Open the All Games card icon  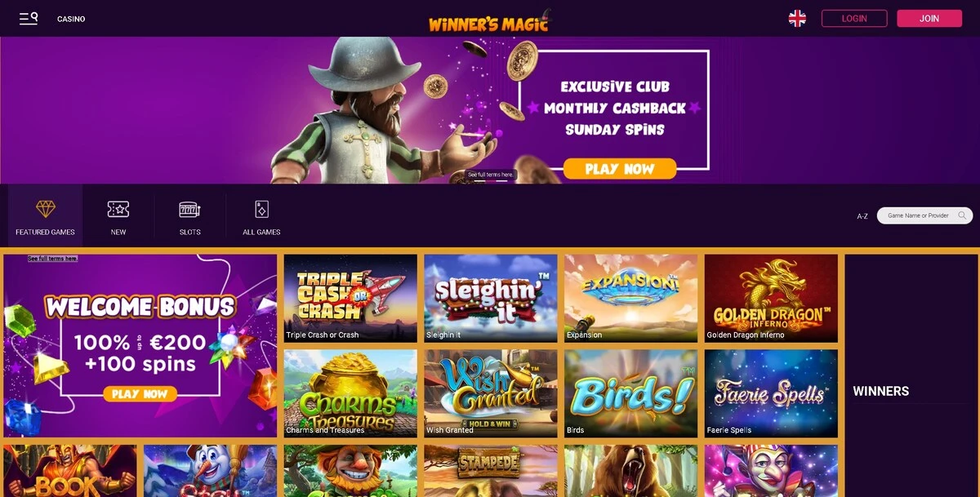tap(261, 210)
